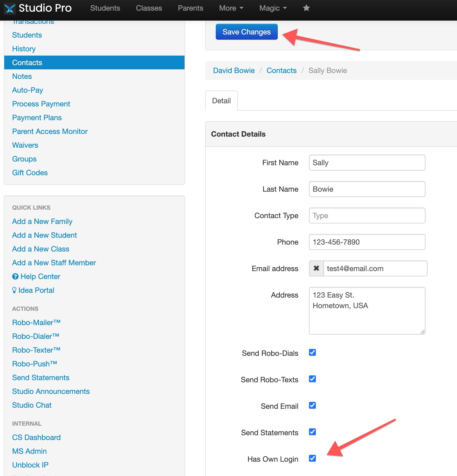Select Gift Codes in the sidebar
The height and width of the screenshot is (476, 457).
[30, 172]
